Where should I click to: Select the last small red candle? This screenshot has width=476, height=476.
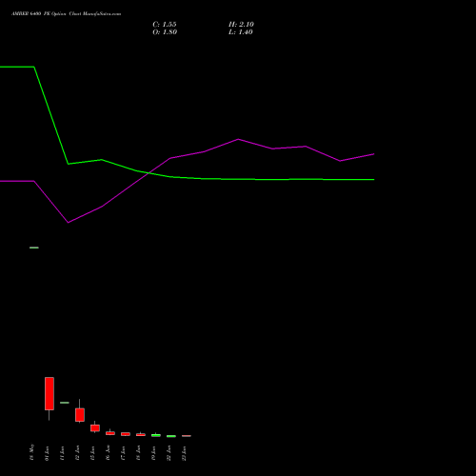187,436
